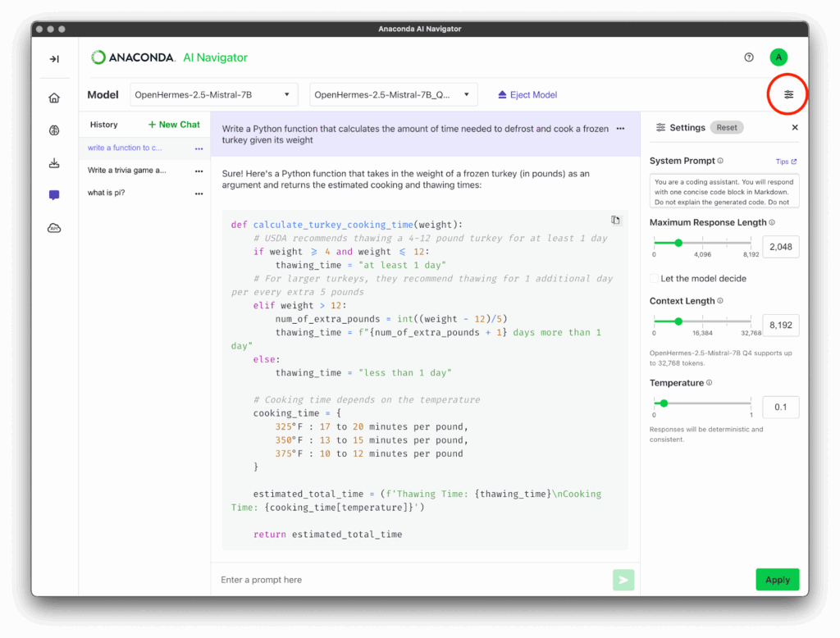Edit the 8,192 context length value
This screenshot has width=840, height=638.
(781, 326)
